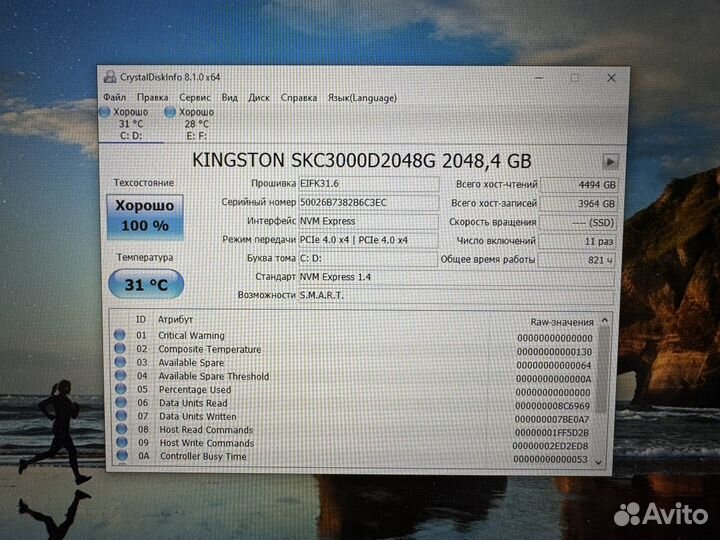
Task: Click status dot for Composite Temperature row
Action: pyautogui.click(x=120, y=348)
